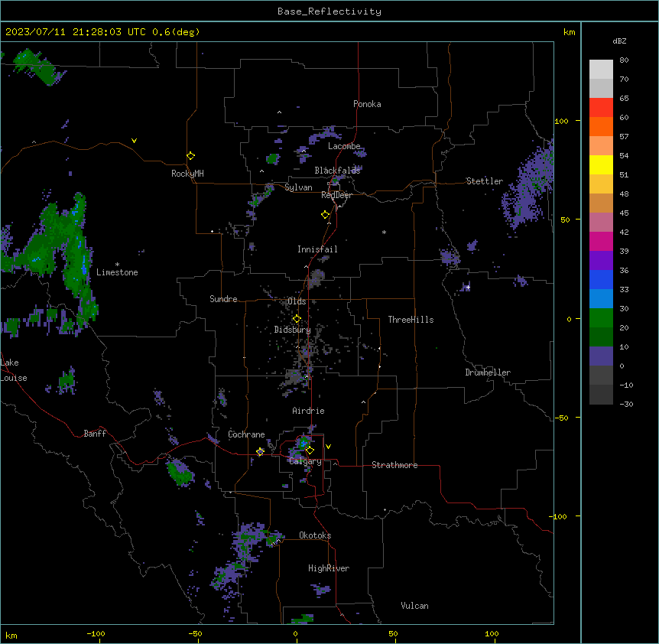Click the Innisfail city label

click(317, 249)
